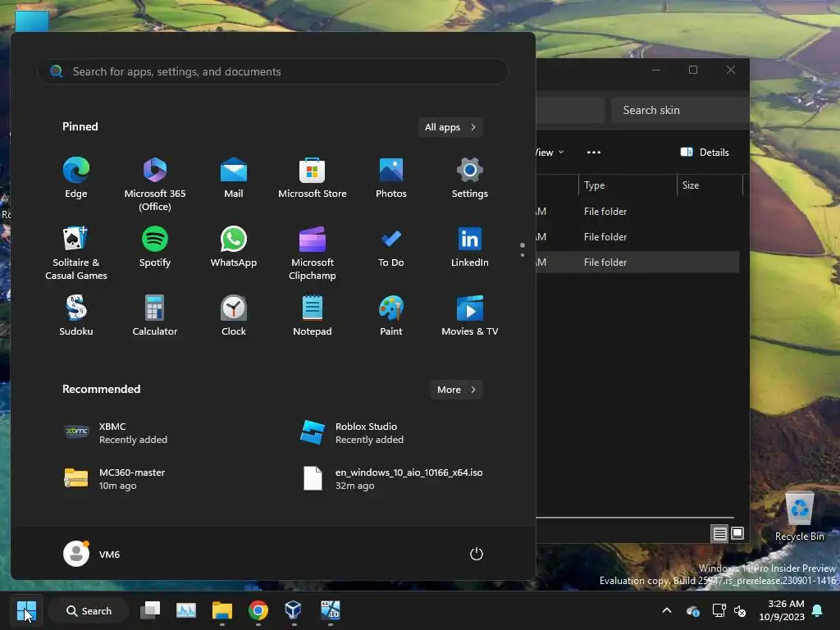840x630 pixels.
Task: Show hidden system tray icons
Action: [x=667, y=610]
